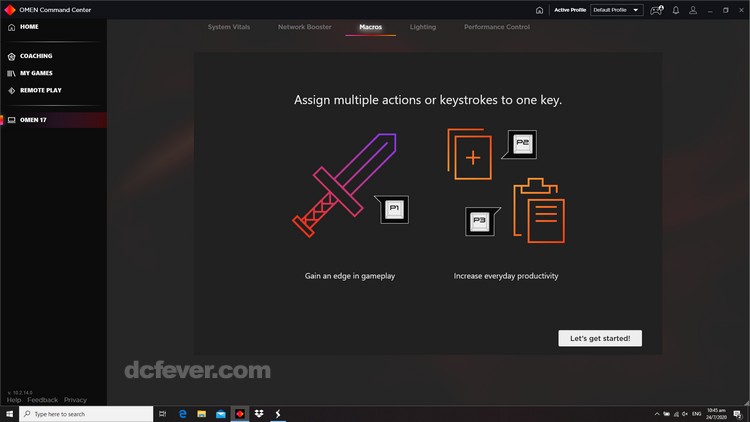Click the version number text
The height and width of the screenshot is (422, 750).
tap(20, 392)
